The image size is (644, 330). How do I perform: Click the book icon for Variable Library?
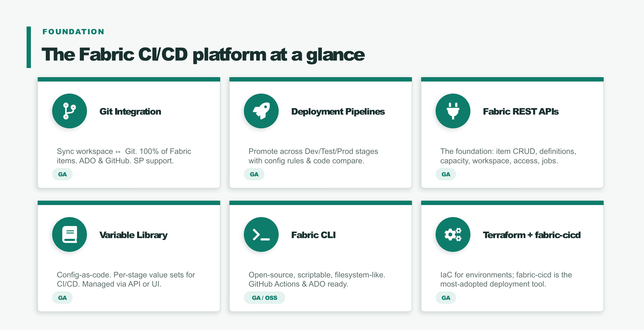70,234
